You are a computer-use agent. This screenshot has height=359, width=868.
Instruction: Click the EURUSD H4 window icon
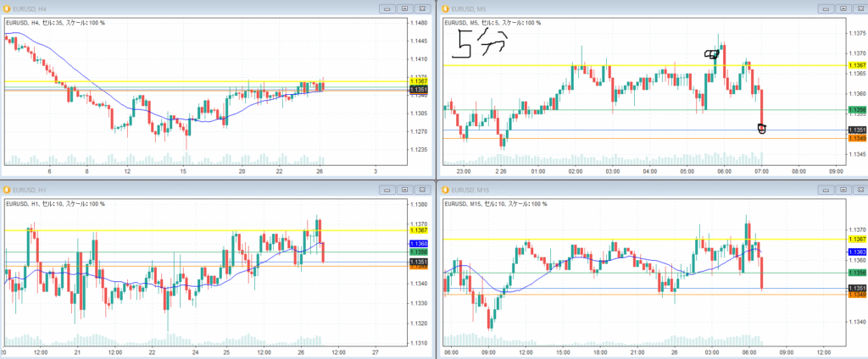[6, 8]
